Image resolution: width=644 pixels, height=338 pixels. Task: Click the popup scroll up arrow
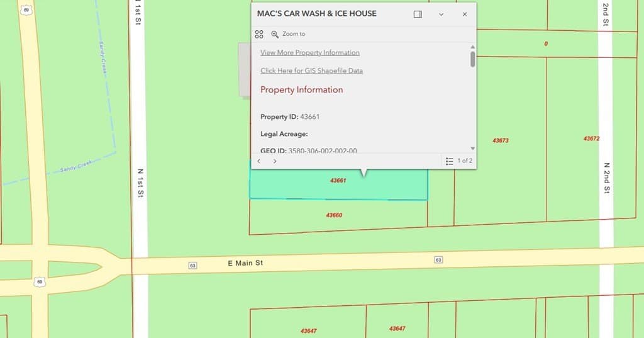pyautogui.click(x=473, y=47)
